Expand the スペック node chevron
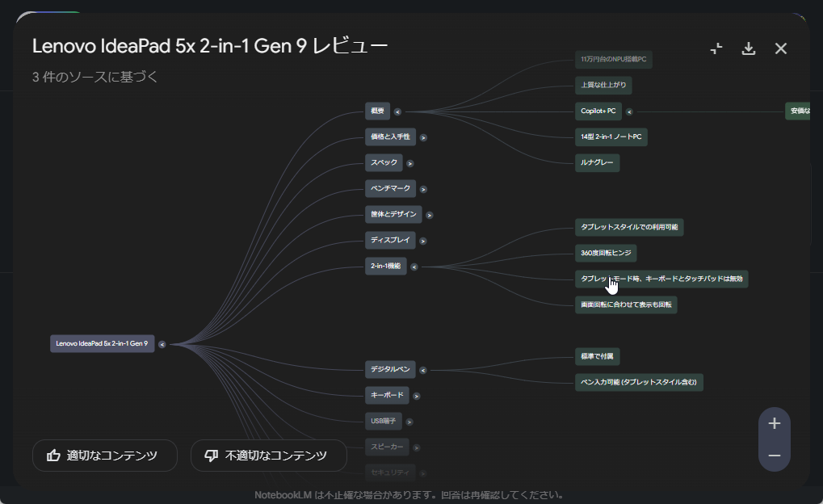823x504 pixels. click(410, 163)
